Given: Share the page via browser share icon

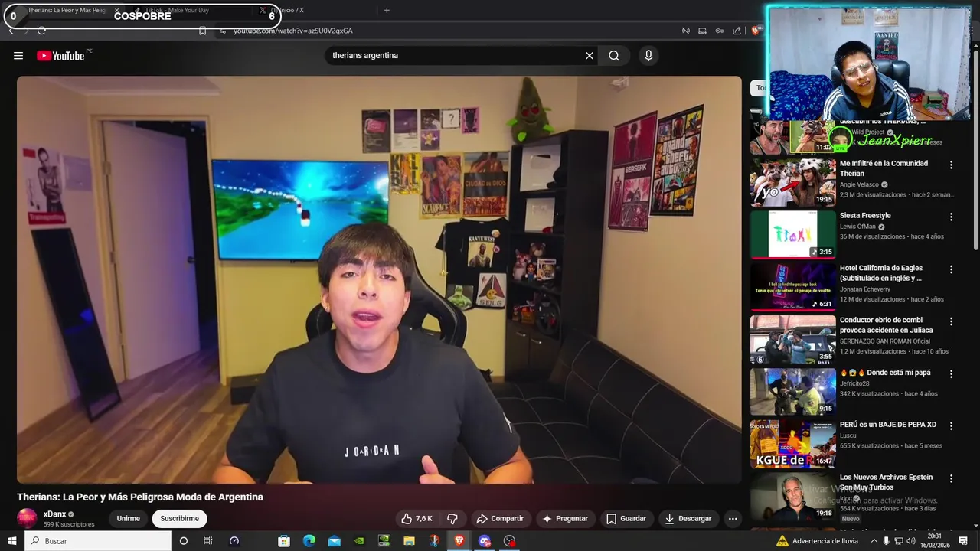Looking at the screenshot, I should [x=737, y=31].
